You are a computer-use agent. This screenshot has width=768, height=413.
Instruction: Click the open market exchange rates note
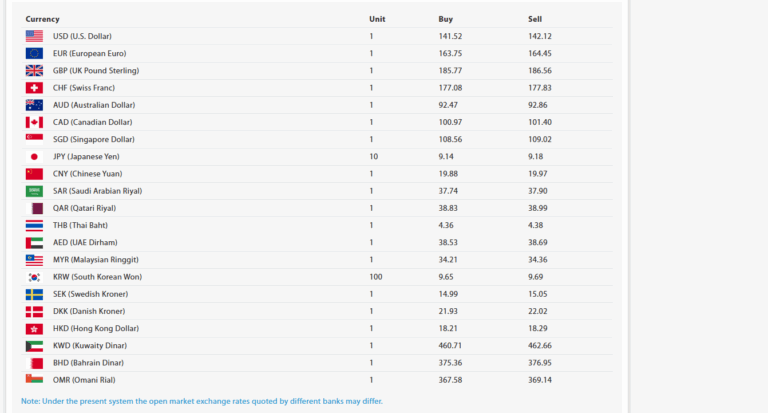[x=201, y=401]
